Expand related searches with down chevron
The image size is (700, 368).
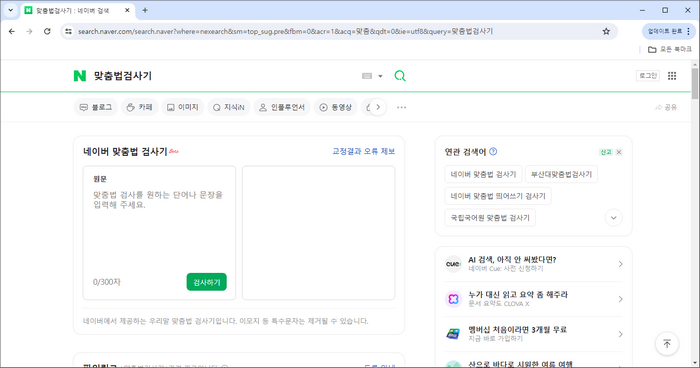pyautogui.click(x=613, y=218)
